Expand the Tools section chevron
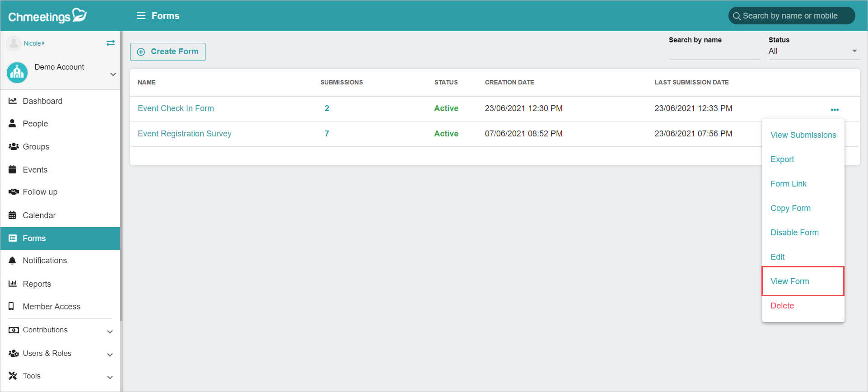This screenshot has width=868, height=392. 110,377
